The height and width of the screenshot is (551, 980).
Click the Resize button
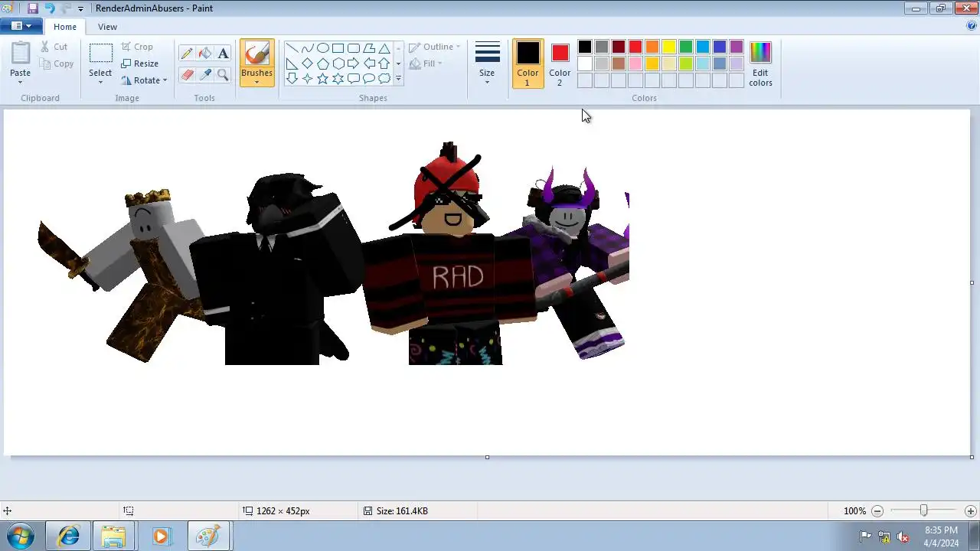coord(139,64)
